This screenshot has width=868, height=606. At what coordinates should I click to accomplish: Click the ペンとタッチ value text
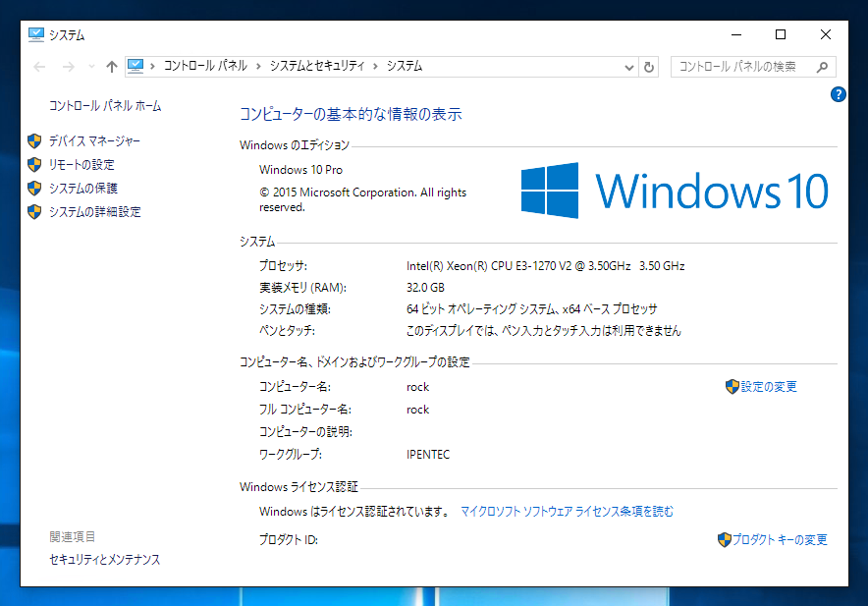tap(544, 331)
